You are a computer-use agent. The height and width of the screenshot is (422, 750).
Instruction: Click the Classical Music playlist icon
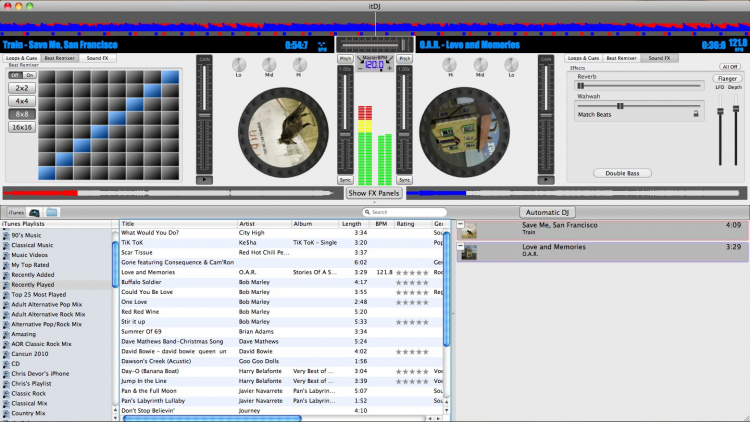6,245
